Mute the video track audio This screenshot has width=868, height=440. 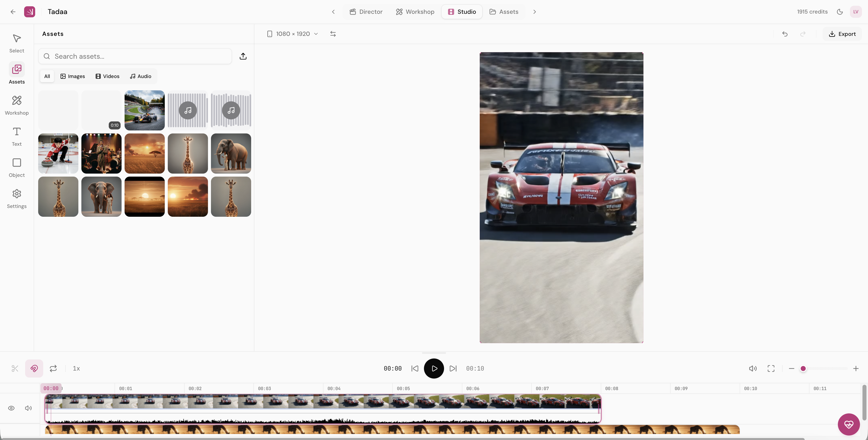(28, 408)
